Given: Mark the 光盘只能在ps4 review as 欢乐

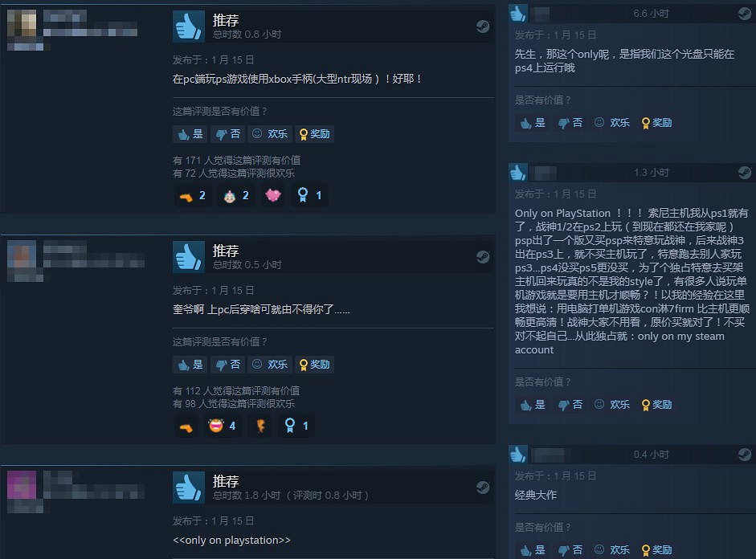Looking at the screenshot, I should 612,123.
